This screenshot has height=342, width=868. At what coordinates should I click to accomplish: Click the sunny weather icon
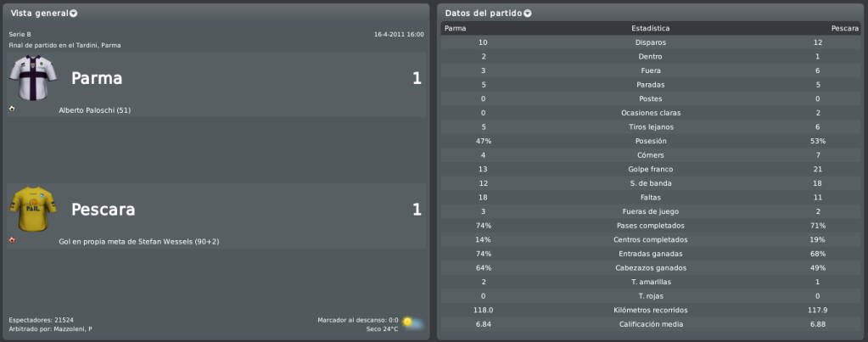(412, 322)
